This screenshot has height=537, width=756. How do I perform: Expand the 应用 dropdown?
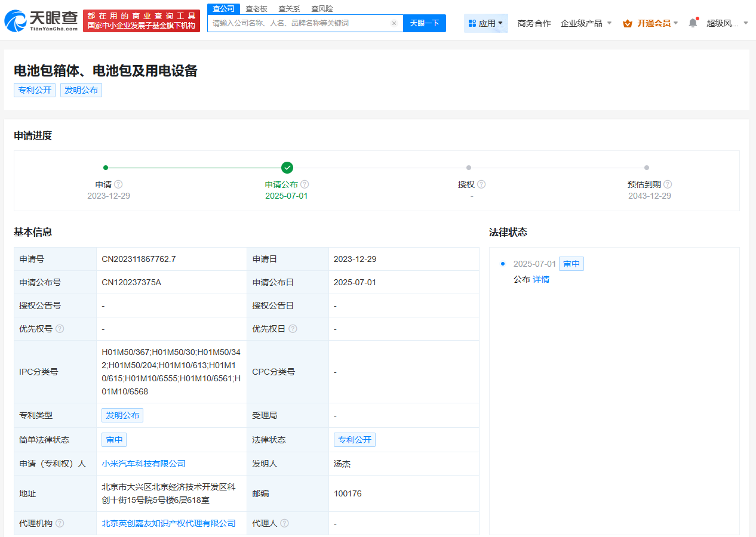pyautogui.click(x=486, y=23)
